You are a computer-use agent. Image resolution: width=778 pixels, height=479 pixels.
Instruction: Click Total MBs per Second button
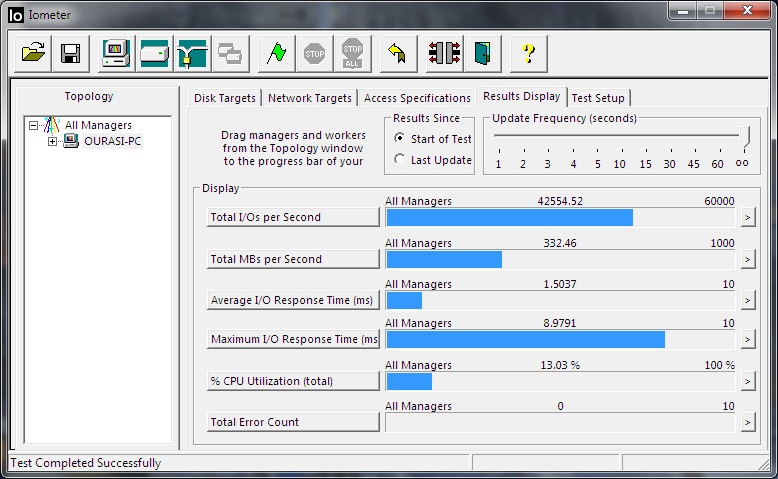293,259
